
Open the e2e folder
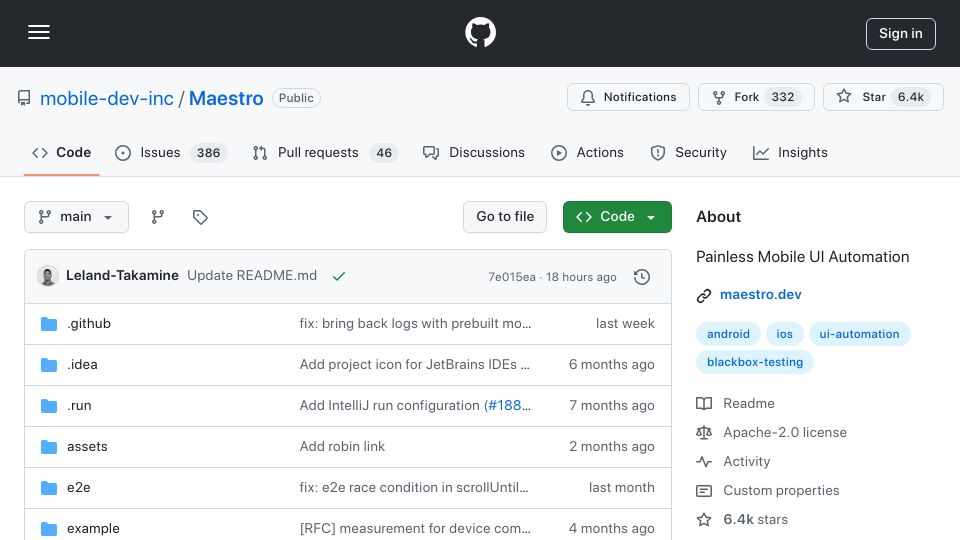(78, 487)
